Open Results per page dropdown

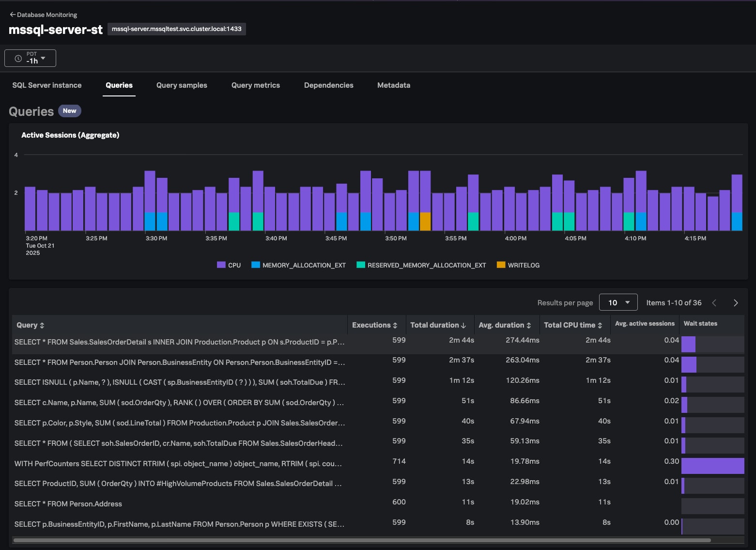coord(618,303)
